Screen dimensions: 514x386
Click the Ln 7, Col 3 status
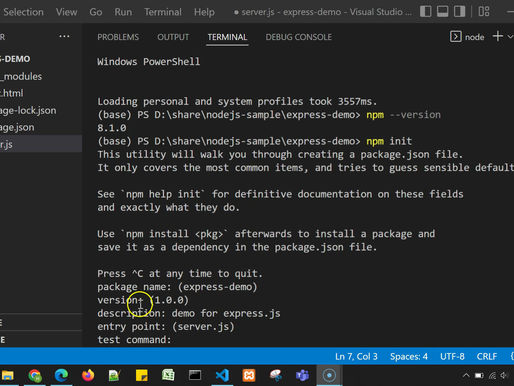tap(356, 357)
